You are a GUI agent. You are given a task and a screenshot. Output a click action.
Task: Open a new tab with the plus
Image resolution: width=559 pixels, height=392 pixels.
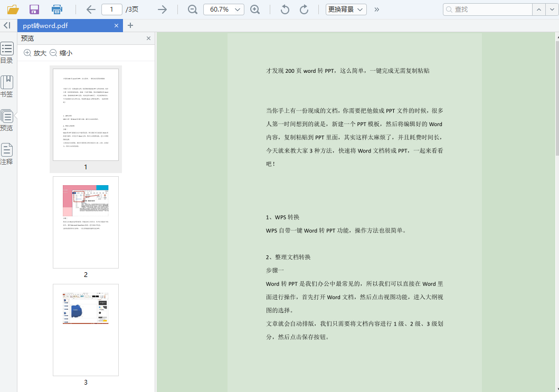[131, 25]
